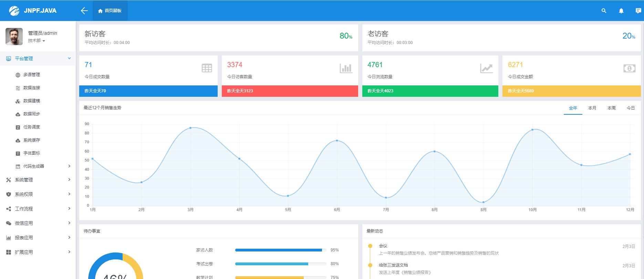Image resolution: width=644 pixels, height=279 pixels.
Task: Expand the 工作流程 menu arrow
Action: click(69, 208)
